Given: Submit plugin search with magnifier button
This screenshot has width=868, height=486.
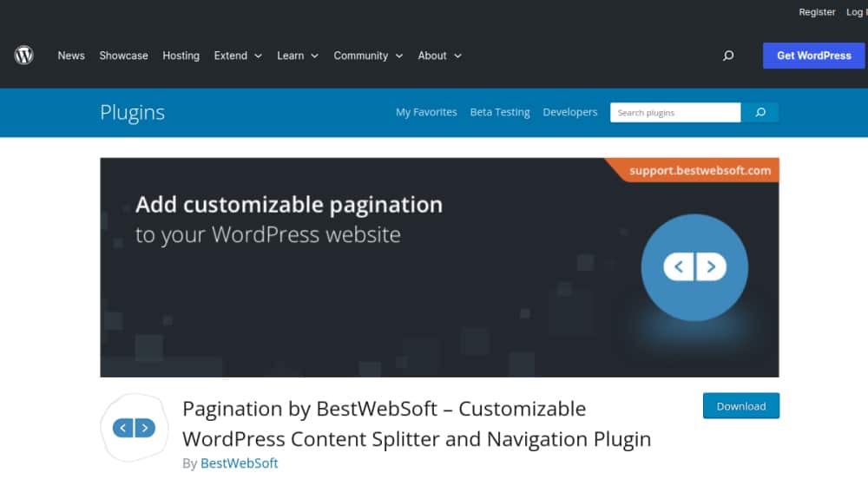Looking at the screenshot, I should pos(760,112).
